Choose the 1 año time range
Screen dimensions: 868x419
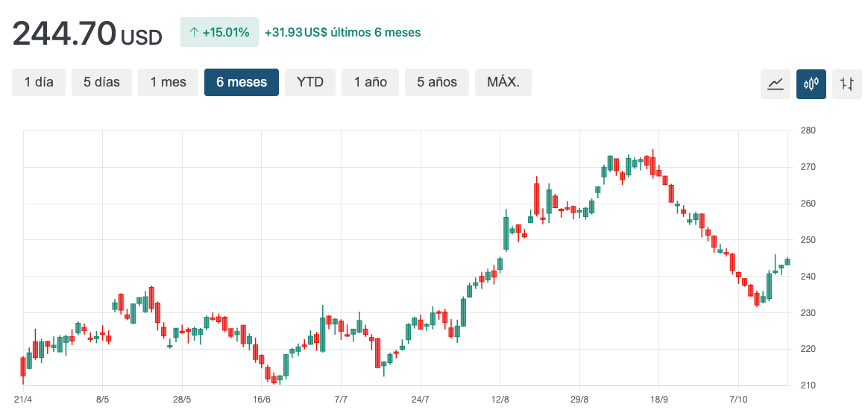tap(370, 82)
